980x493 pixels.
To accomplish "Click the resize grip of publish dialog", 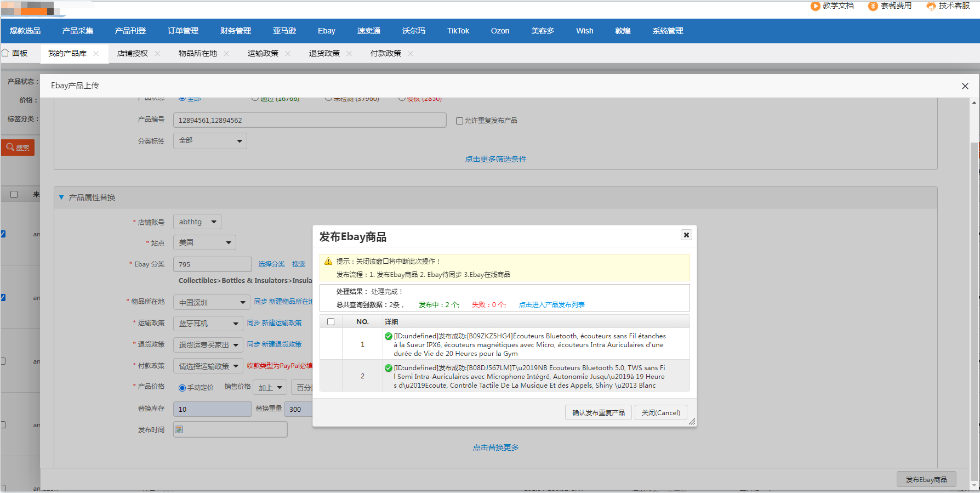I will click(x=692, y=421).
